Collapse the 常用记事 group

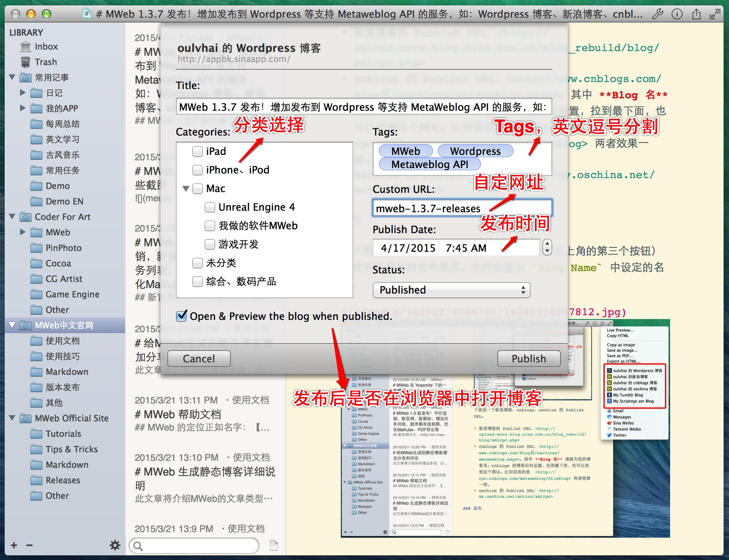click(x=12, y=77)
